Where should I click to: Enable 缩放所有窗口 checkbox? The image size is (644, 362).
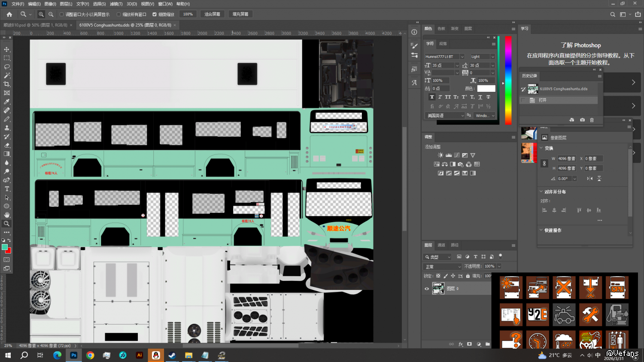pos(119,14)
